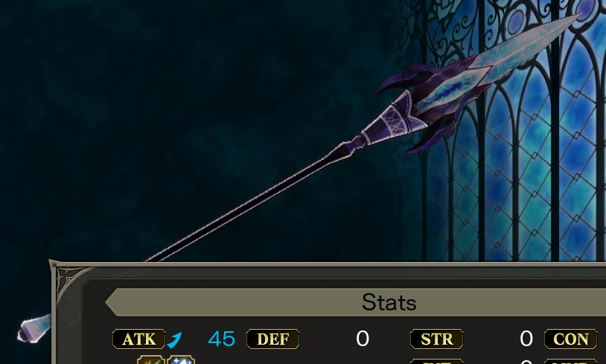
Task: Select the green slash attribute icon under ATK
Action: pos(151,360)
